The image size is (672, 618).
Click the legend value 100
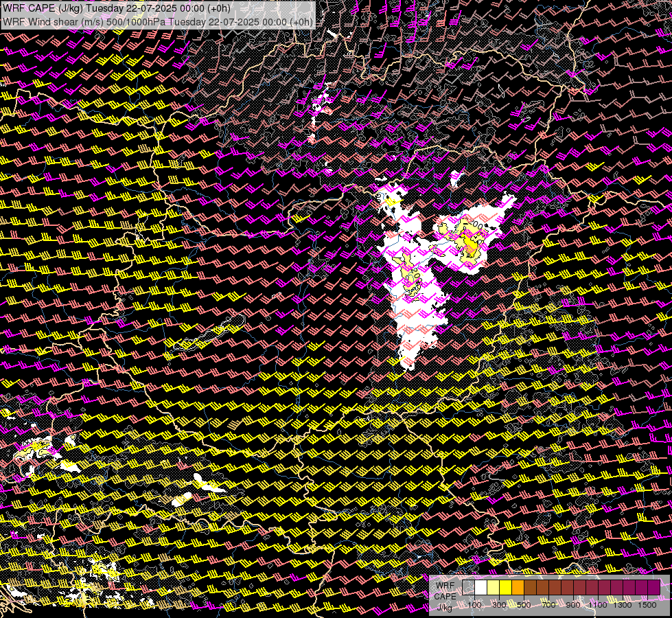coord(475,605)
